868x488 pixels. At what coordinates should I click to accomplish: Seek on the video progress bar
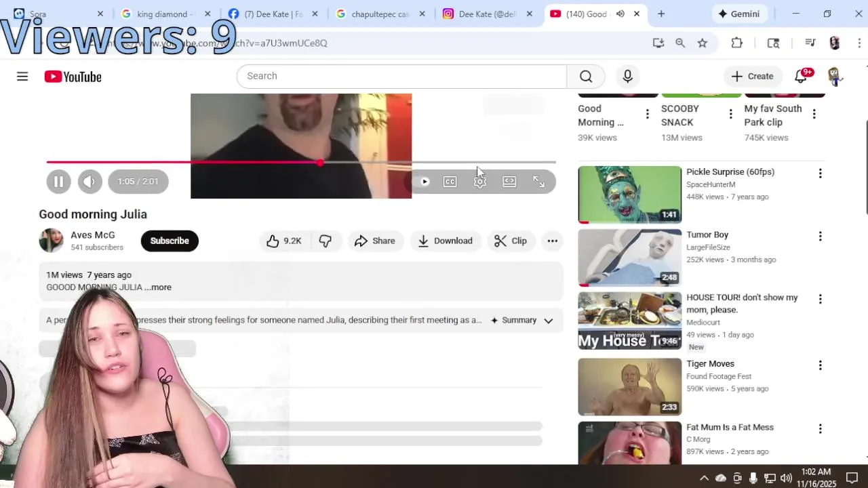(301, 162)
